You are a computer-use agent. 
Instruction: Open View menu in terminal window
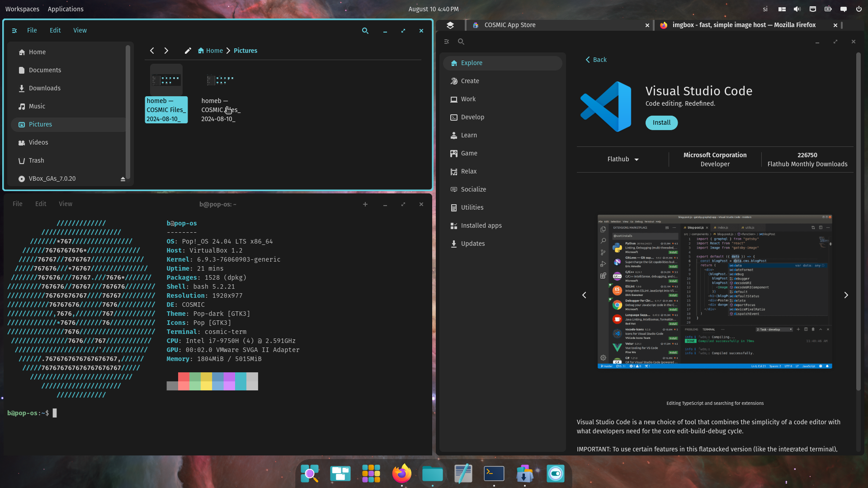66,204
